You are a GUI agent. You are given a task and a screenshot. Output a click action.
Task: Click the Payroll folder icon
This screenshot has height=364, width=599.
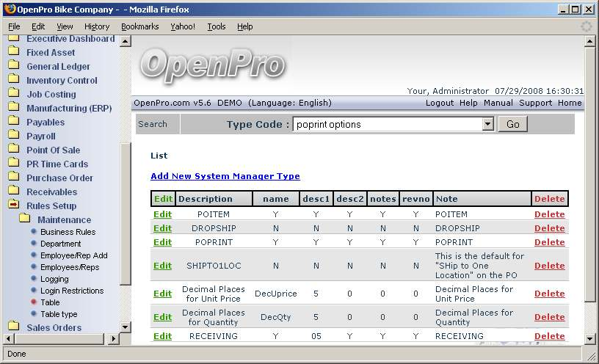click(x=13, y=136)
